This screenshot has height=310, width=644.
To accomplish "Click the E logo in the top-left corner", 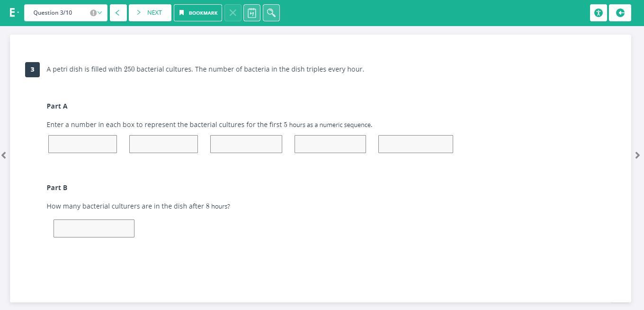I will coord(13,13).
